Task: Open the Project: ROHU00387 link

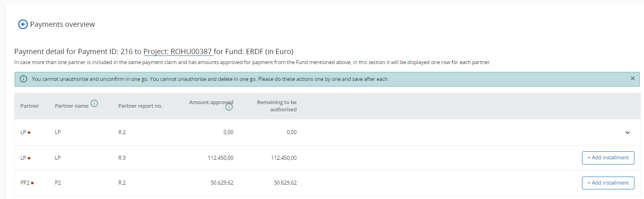Action: pos(177,52)
